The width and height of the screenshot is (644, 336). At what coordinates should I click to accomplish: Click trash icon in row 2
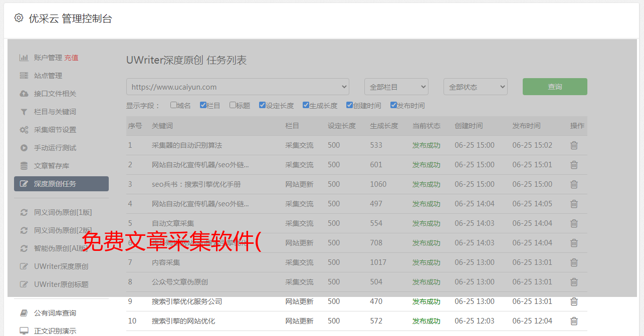coord(574,165)
